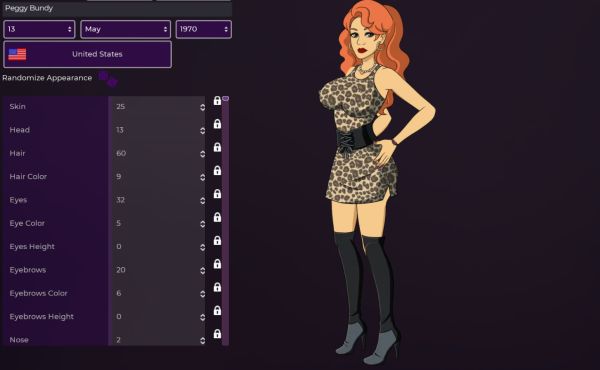Viewport: 600px width, 370px height.
Task: Click the Peggy Bundy name field
Action: [117, 8]
